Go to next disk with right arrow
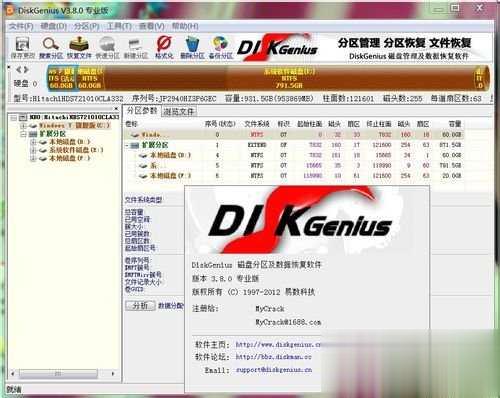The width and height of the screenshot is (500, 398). 26,70
